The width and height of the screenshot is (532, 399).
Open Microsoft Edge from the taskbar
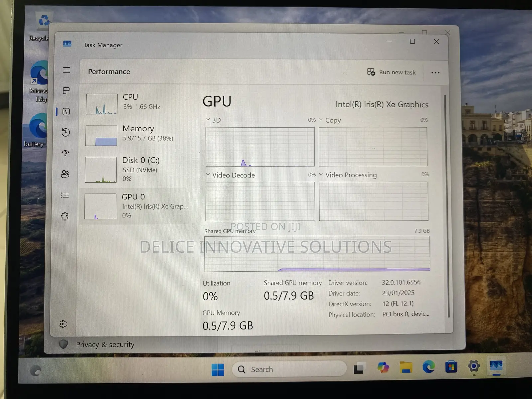tap(429, 367)
